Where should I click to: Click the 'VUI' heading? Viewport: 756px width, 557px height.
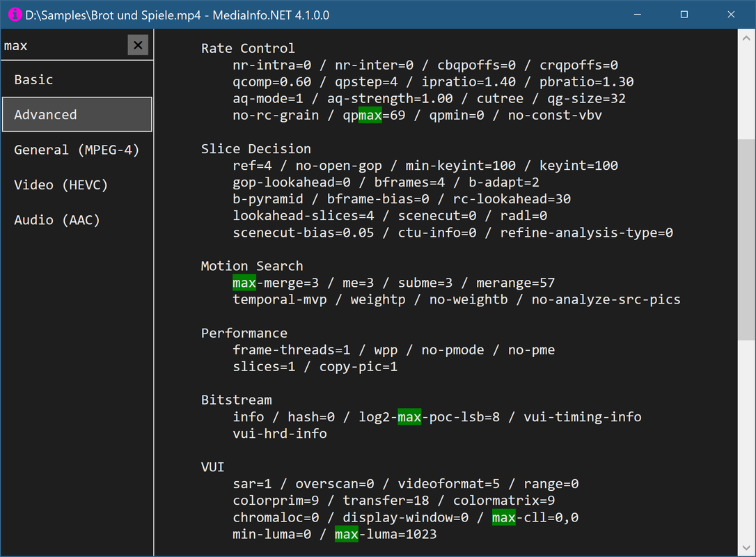tap(212, 466)
